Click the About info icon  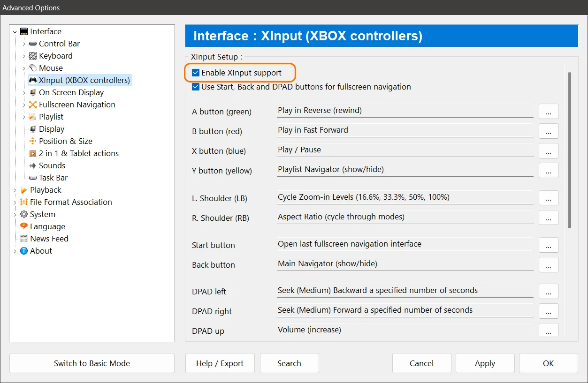point(24,251)
